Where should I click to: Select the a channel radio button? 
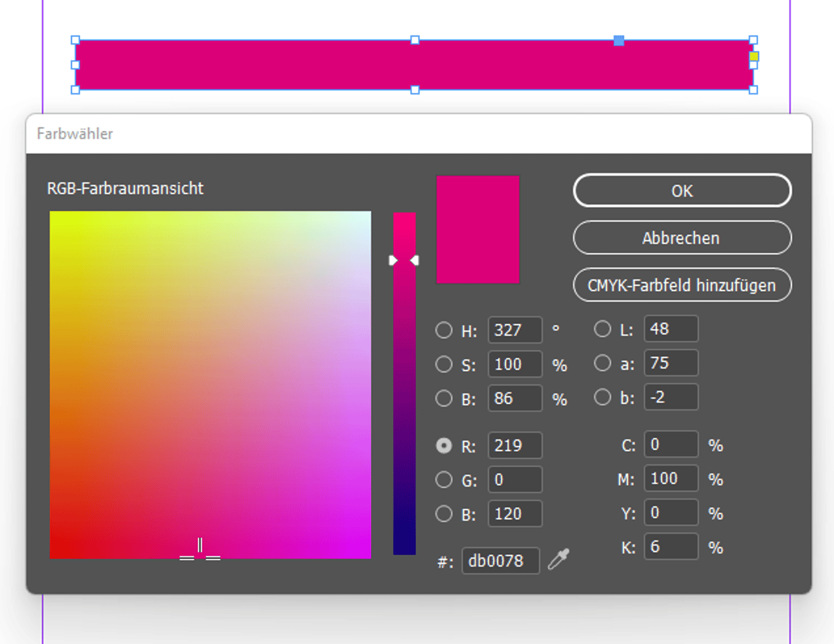tap(603, 363)
